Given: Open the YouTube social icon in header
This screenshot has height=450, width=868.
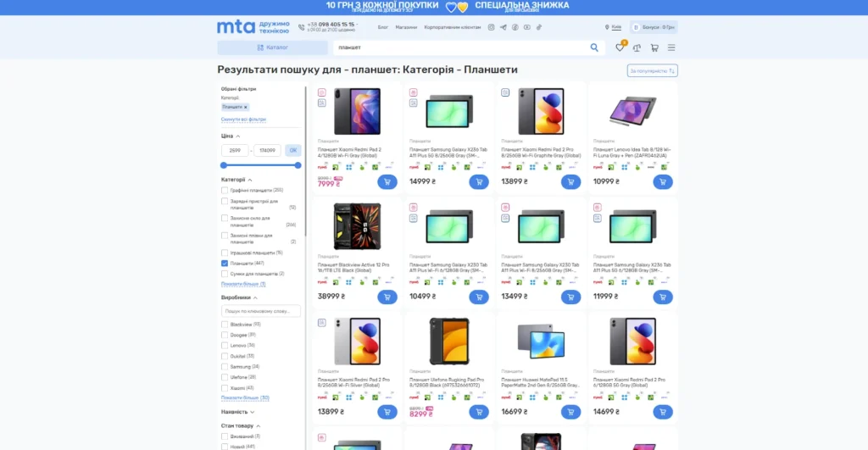Looking at the screenshot, I should pyautogui.click(x=527, y=27).
